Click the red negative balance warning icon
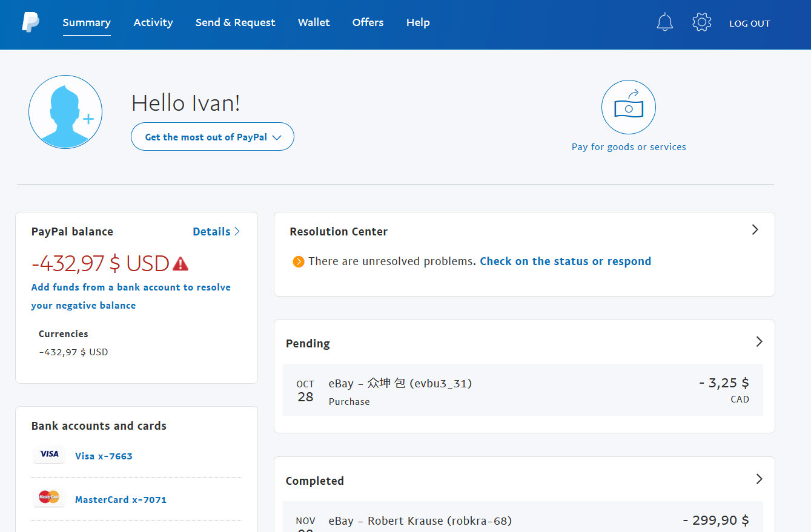Screen dimensions: 811x532 180,264
